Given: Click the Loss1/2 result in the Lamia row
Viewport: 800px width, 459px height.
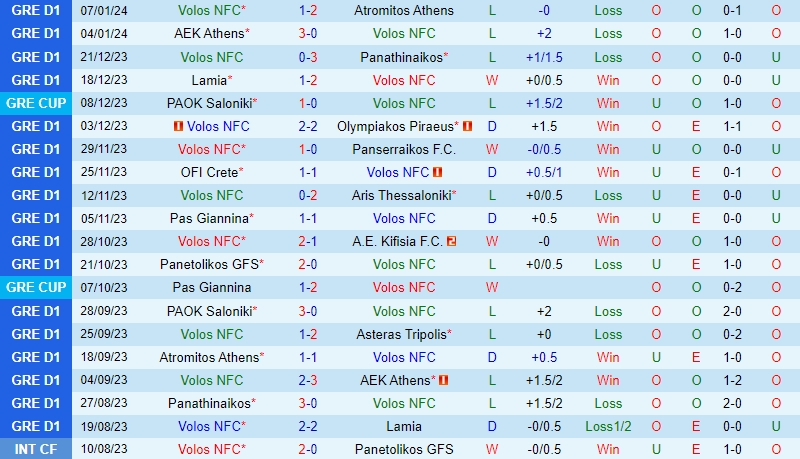Looking at the screenshot, I should coord(608,426).
